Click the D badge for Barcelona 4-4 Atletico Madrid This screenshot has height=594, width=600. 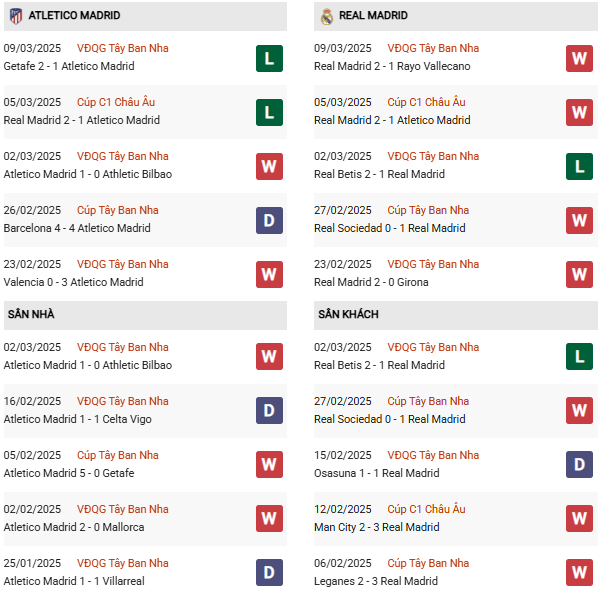point(269,220)
